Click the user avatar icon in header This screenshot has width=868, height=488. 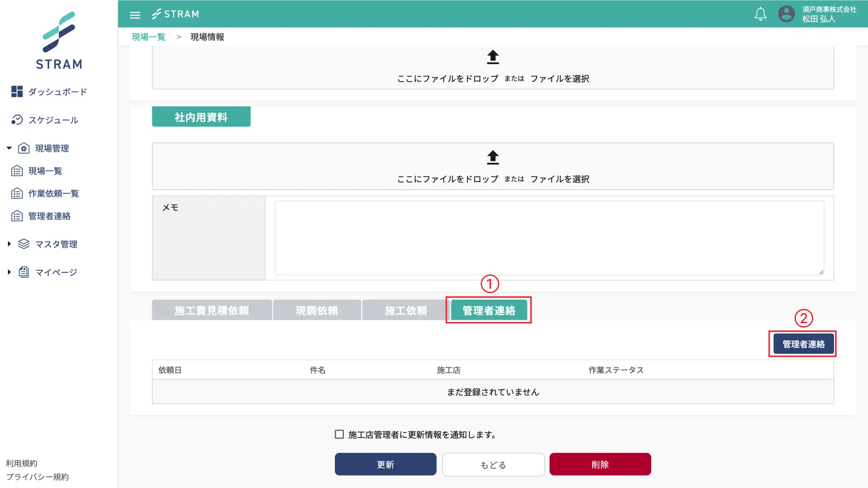[786, 14]
